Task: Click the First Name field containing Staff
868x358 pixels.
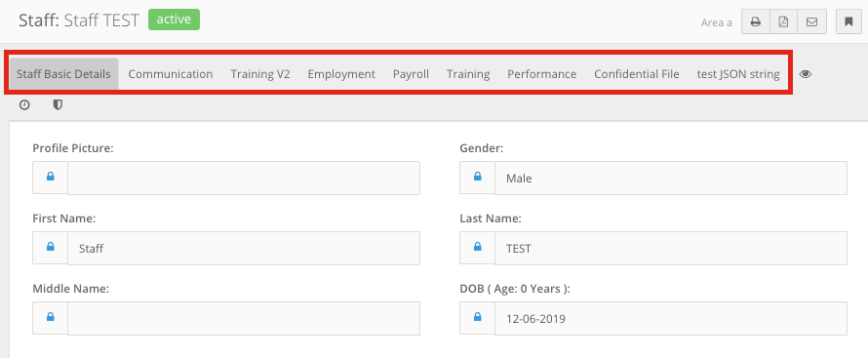Action: 244,248
